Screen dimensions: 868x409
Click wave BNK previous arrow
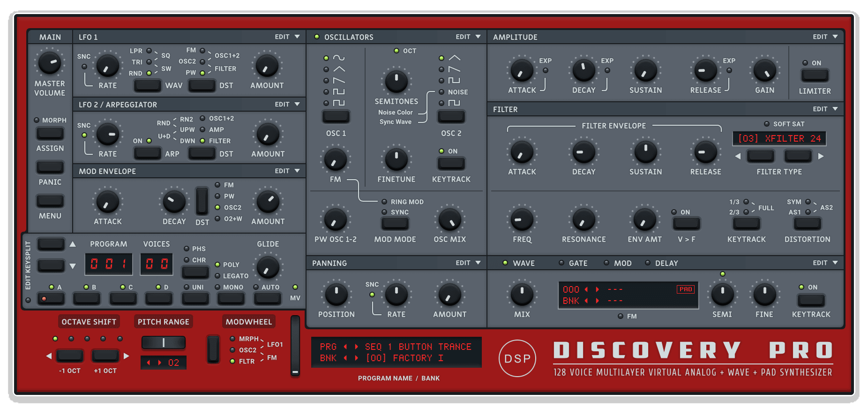(x=586, y=301)
